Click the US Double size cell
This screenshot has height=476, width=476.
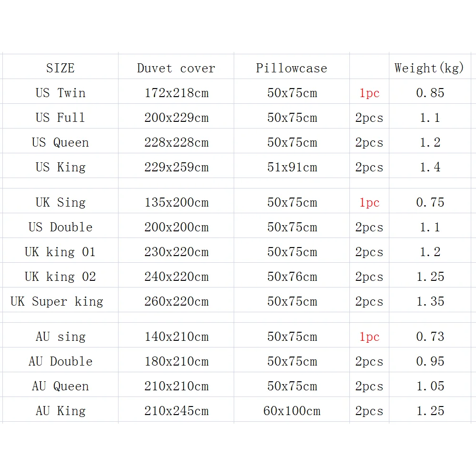[x=60, y=227]
